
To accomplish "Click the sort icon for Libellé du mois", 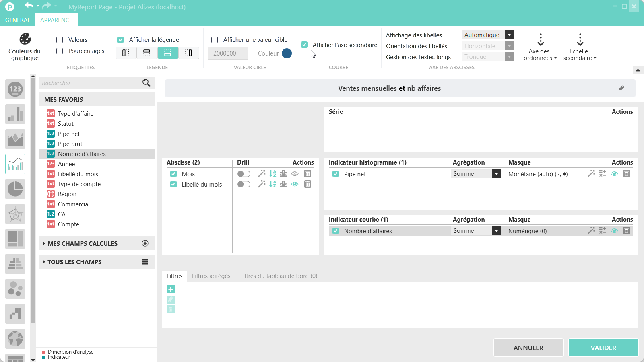I will point(273,184).
